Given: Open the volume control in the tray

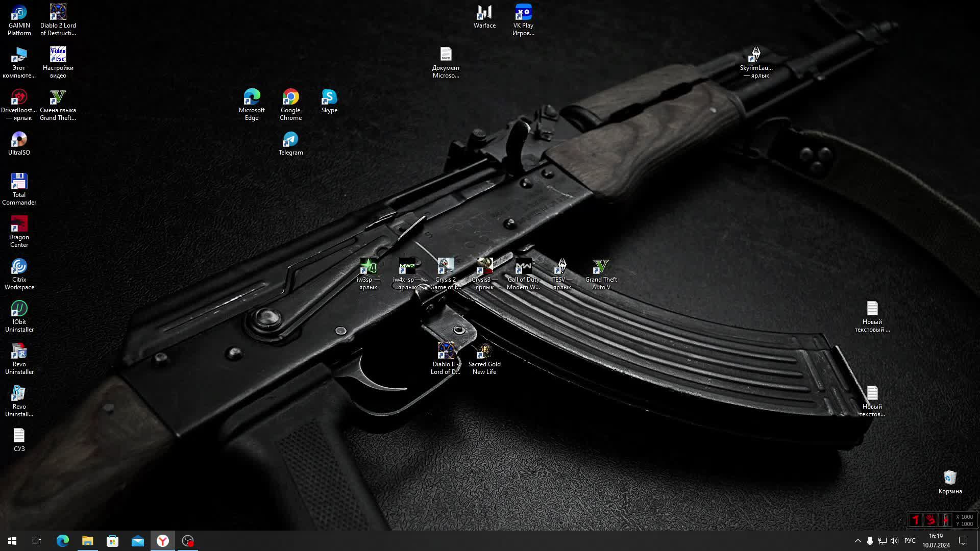Looking at the screenshot, I should click(894, 541).
